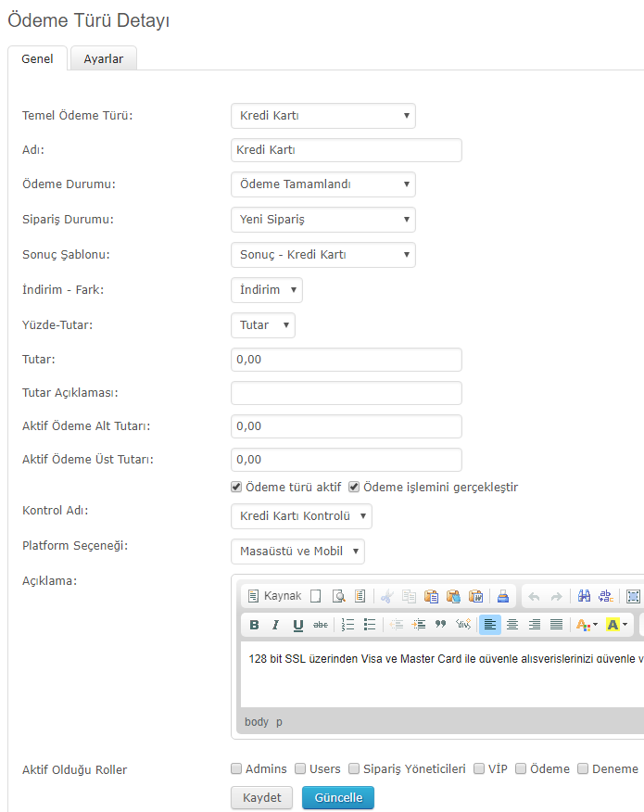Align text right
The width and height of the screenshot is (644, 812).
[535, 625]
